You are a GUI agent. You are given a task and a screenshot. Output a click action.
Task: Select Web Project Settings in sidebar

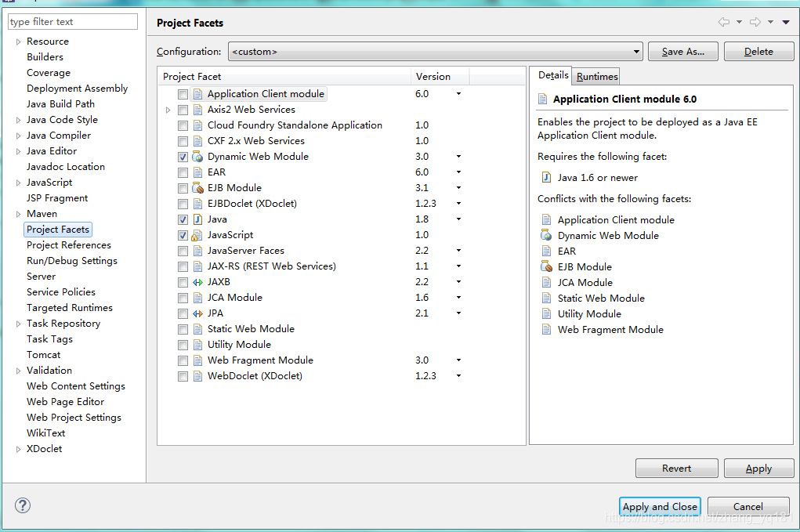point(74,418)
